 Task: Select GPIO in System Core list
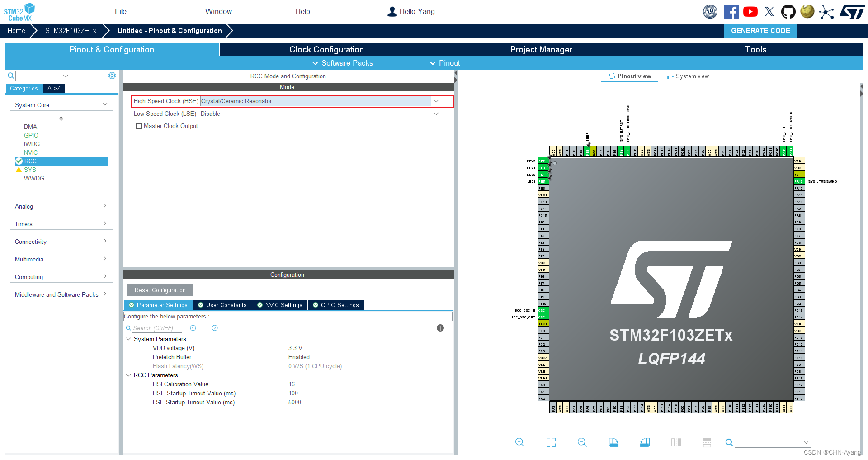(31, 135)
